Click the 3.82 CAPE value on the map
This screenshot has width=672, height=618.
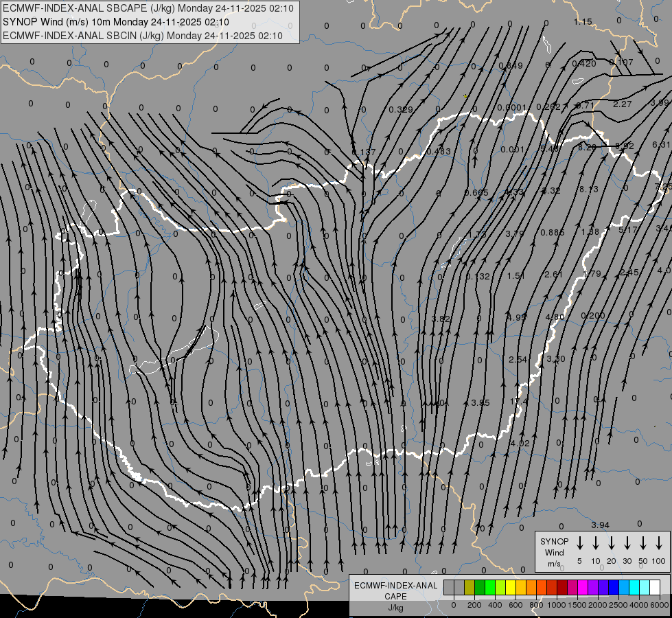click(x=441, y=319)
